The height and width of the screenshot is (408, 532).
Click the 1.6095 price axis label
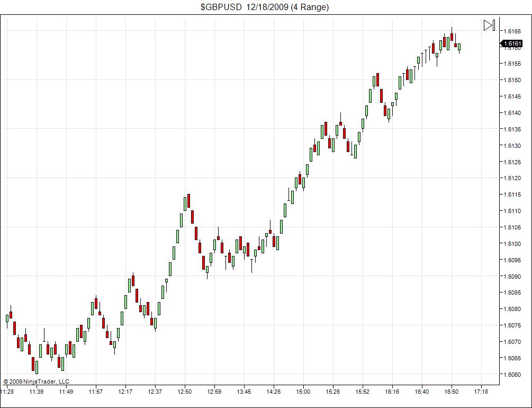click(512, 260)
